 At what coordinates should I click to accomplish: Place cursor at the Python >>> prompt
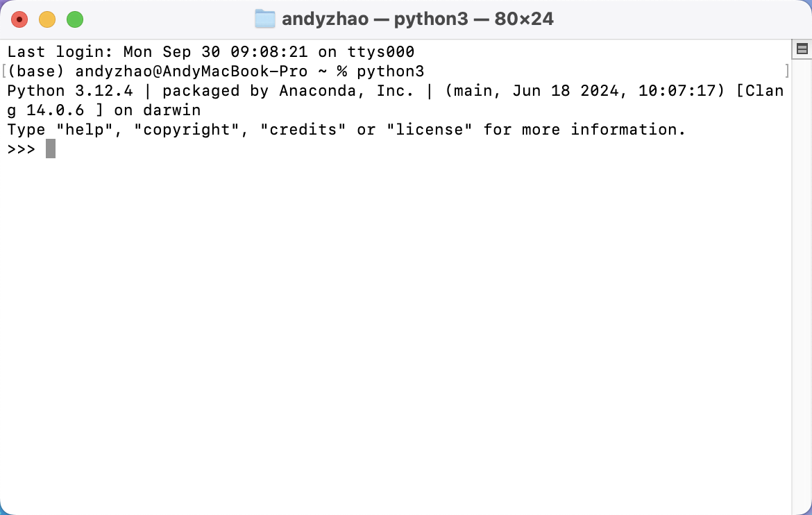pos(22,149)
